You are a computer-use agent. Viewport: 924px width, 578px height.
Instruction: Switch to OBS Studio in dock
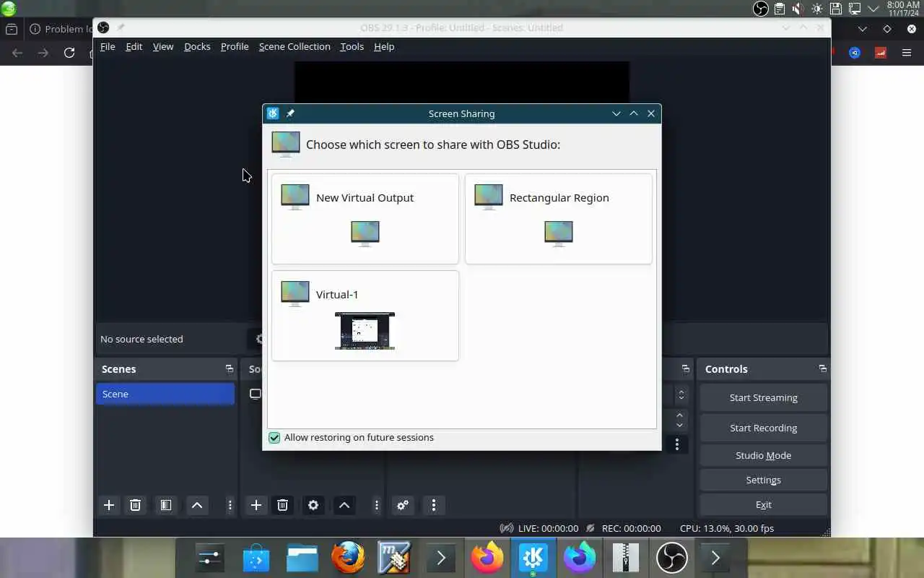pos(671,558)
